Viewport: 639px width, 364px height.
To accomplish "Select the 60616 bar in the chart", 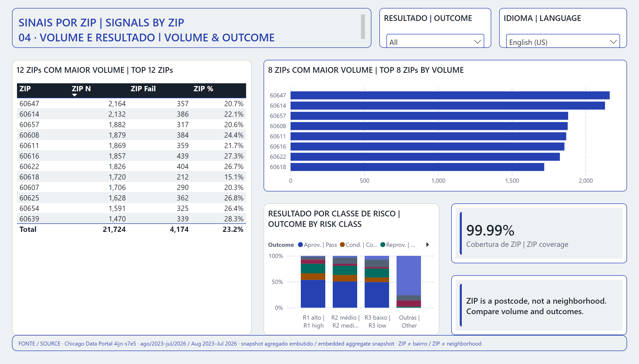I will 428,147.
